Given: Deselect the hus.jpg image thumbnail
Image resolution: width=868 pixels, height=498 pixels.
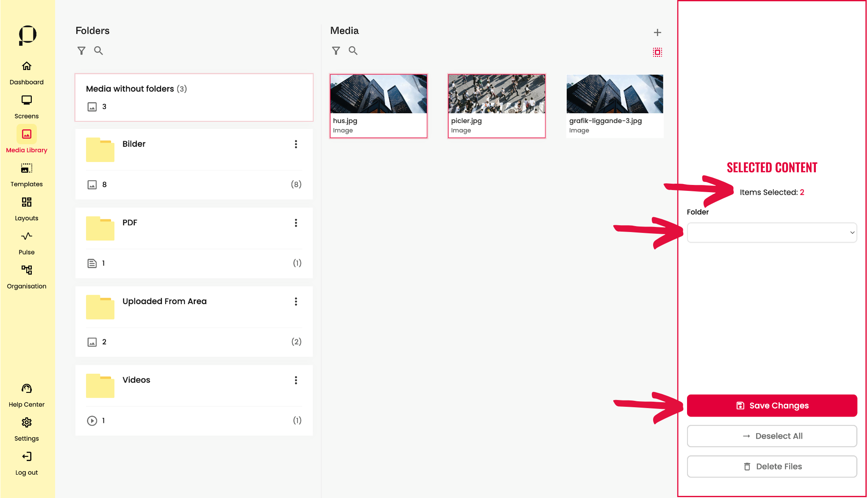Looking at the screenshot, I should 378,106.
